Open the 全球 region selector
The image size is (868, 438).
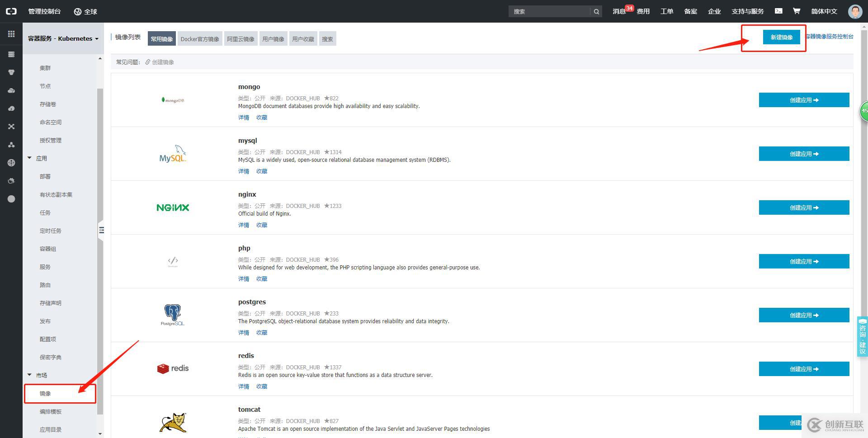click(x=85, y=11)
